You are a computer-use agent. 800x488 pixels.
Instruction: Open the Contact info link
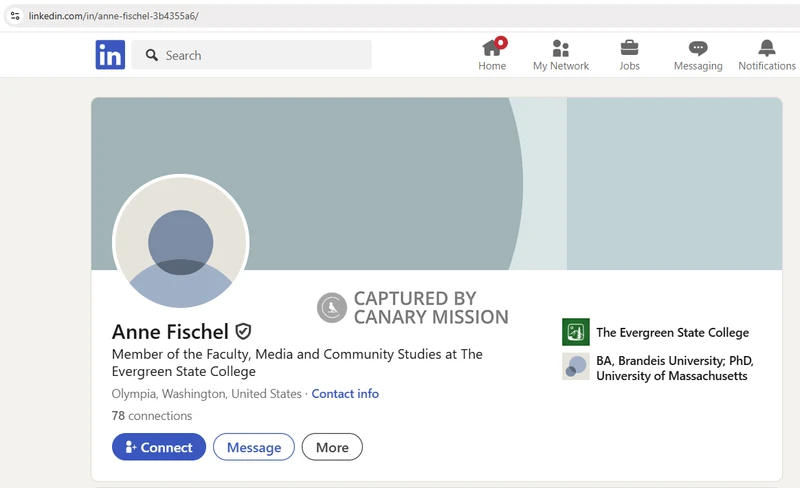[x=345, y=394]
